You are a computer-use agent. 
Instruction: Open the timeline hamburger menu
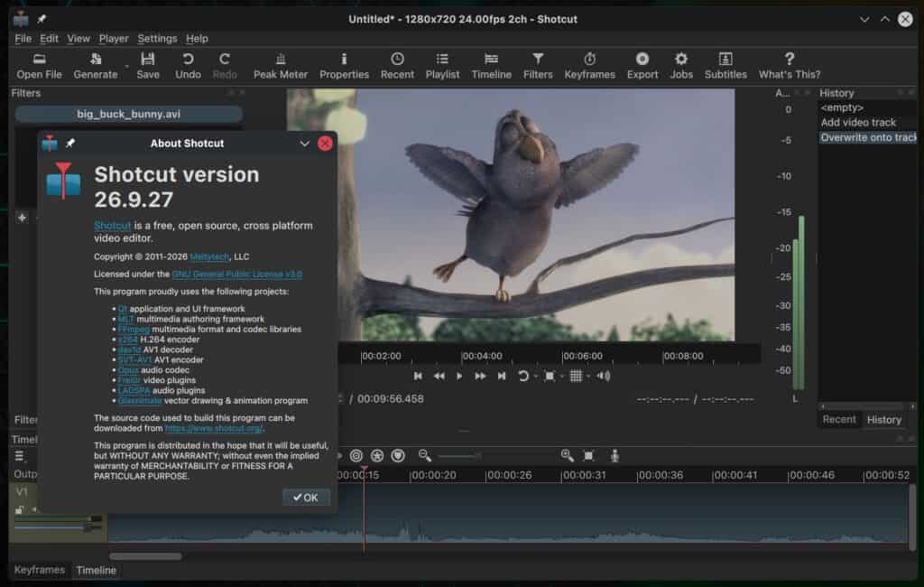[20, 456]
